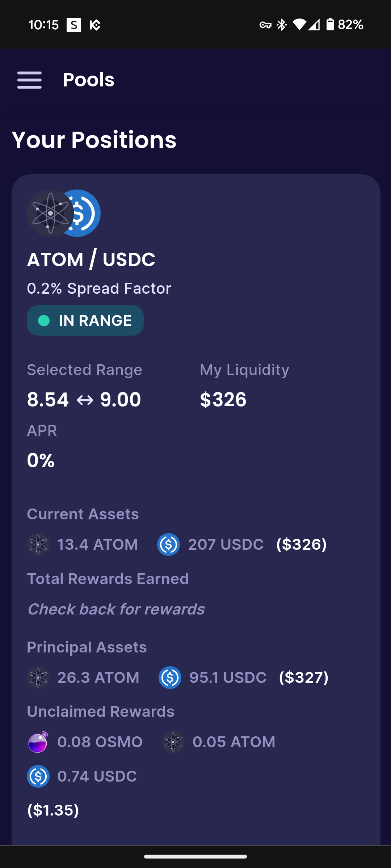
Task: Select the 8.54 ↔ 9.00 selected range value
Action: (84, 400)
